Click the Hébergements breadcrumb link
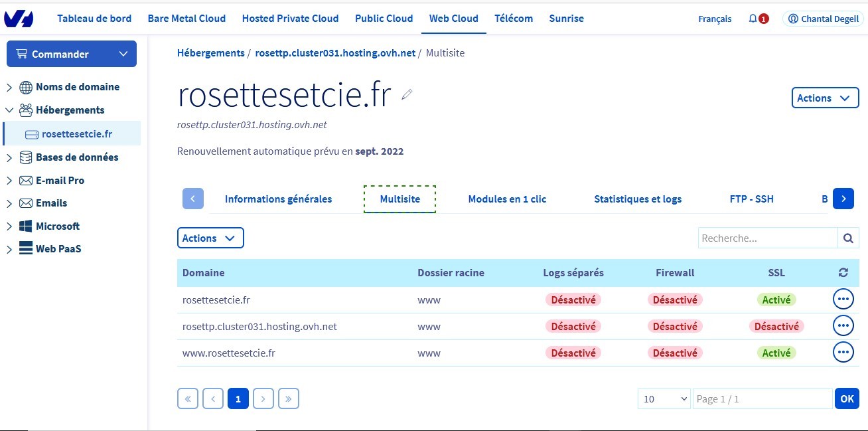This screenshot has width=868, height=431. pos(210,53)
